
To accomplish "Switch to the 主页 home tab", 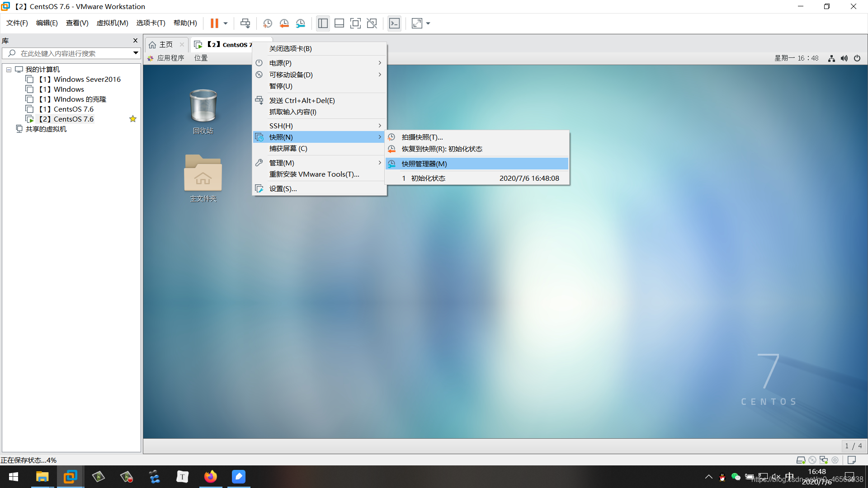I will (165, 44).
